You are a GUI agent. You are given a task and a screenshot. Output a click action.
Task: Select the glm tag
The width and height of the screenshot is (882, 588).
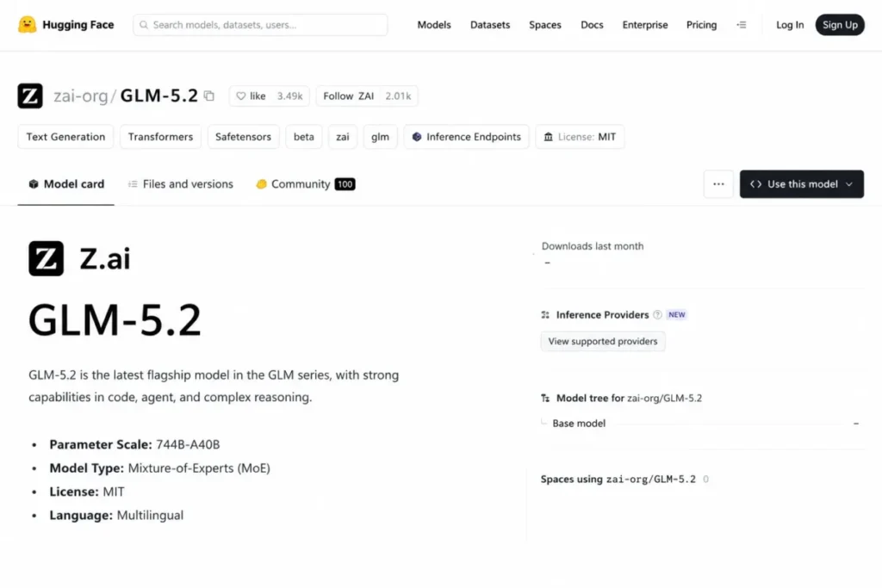point(380,137)
